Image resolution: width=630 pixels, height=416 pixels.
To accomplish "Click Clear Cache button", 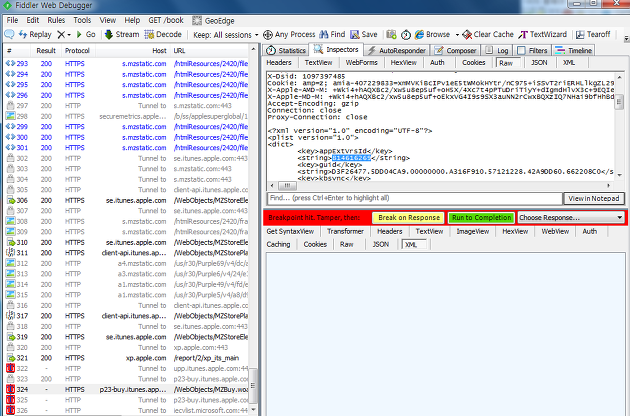I will [488, 35].
